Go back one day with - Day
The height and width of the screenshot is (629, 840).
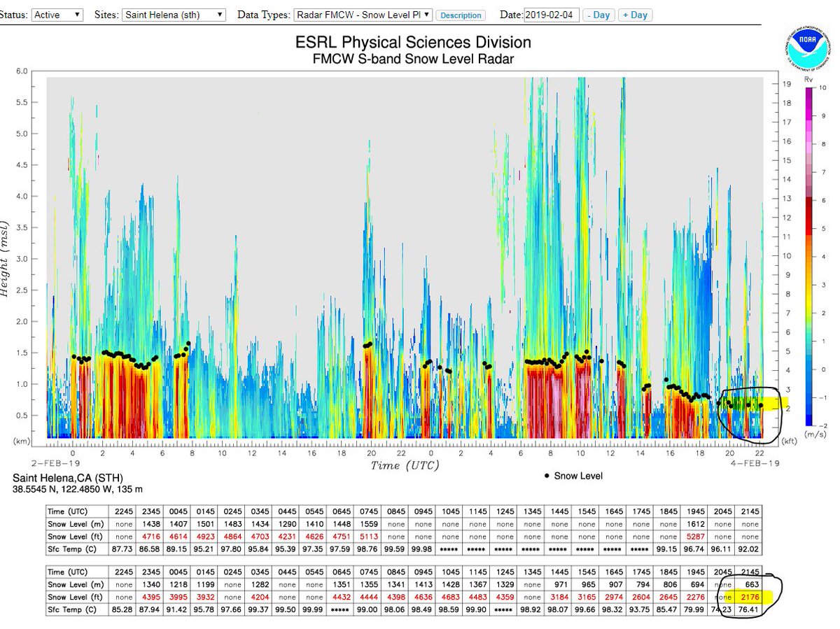point(598,15)
